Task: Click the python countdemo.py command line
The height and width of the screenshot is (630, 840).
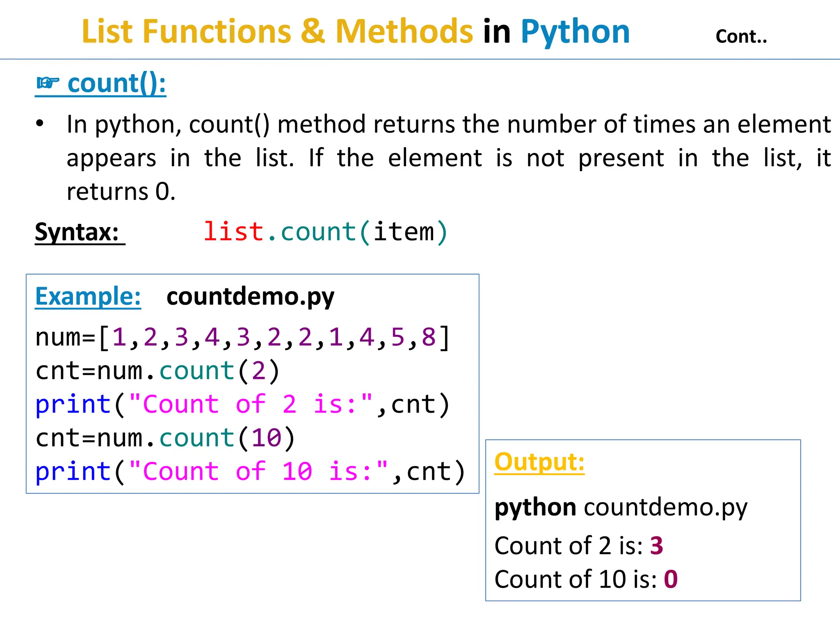Action: pos(621,507)
